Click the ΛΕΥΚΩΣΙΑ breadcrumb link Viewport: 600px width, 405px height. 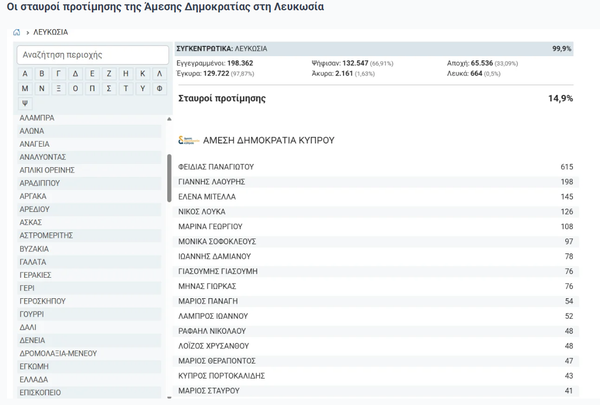coord(51,33)
